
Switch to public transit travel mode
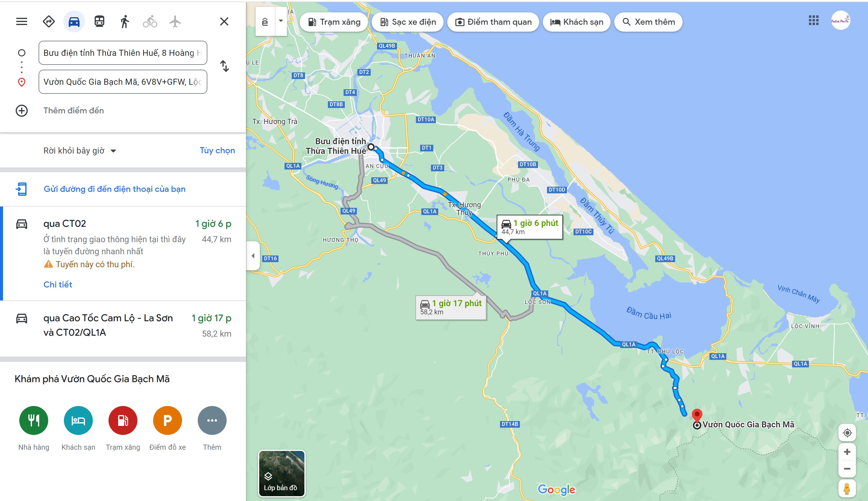(99, 21)
